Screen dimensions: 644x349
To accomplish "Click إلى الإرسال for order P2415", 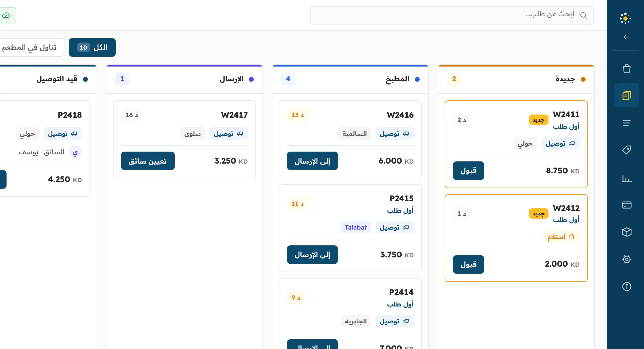I will click(x=312, y=255).
